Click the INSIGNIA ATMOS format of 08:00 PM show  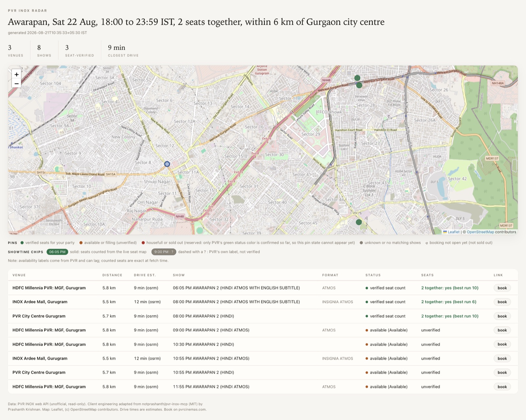337,302
